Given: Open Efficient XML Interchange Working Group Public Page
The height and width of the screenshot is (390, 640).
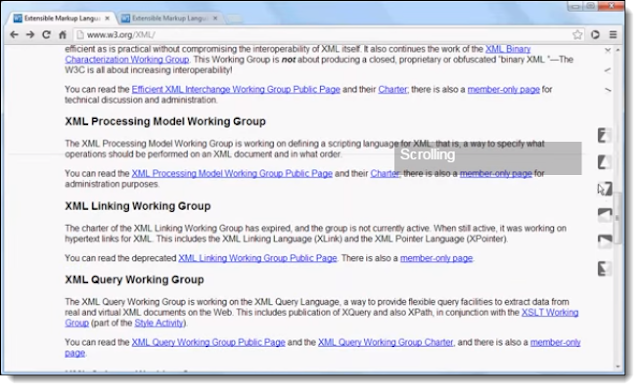Looking at the screenshot, I should pyautogui.click(x=236, y=89).
